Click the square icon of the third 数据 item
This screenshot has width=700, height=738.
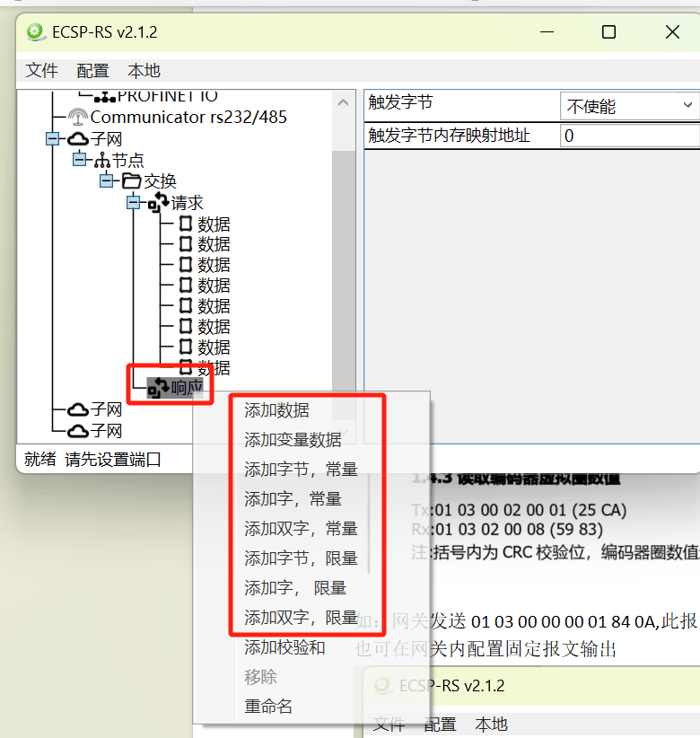pyautogui.click(x=186, y=265)
